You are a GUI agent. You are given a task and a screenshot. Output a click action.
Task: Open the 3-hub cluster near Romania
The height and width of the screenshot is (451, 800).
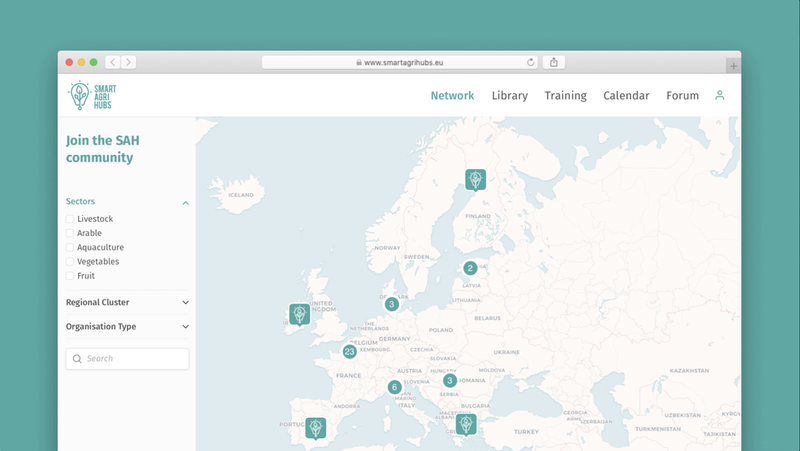pos(449,381)
